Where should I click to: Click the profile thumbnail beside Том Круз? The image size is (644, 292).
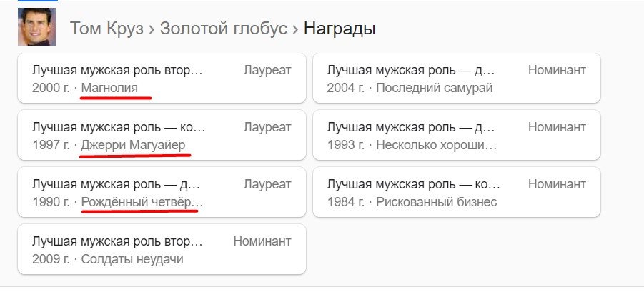[36, 27]
